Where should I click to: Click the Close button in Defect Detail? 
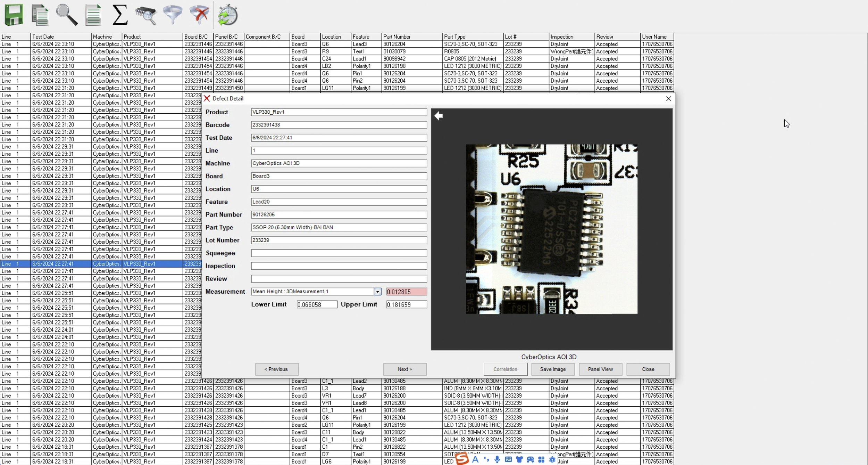point(648,369)
